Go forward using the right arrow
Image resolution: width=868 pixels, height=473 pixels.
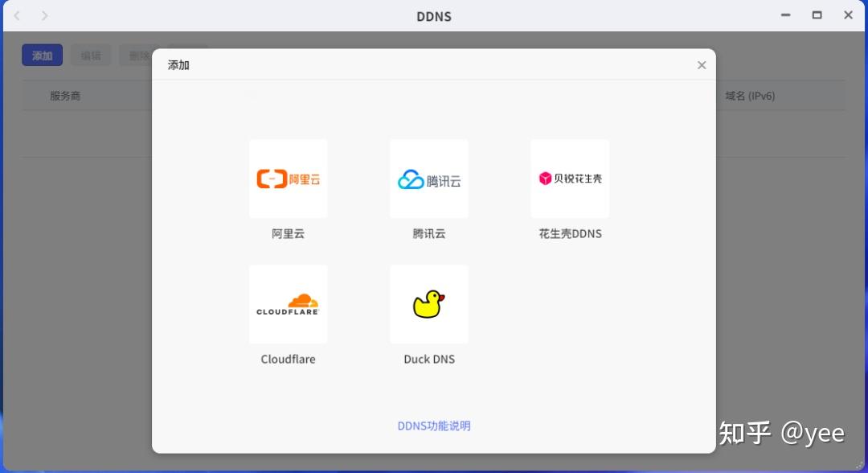click(44, 15)
